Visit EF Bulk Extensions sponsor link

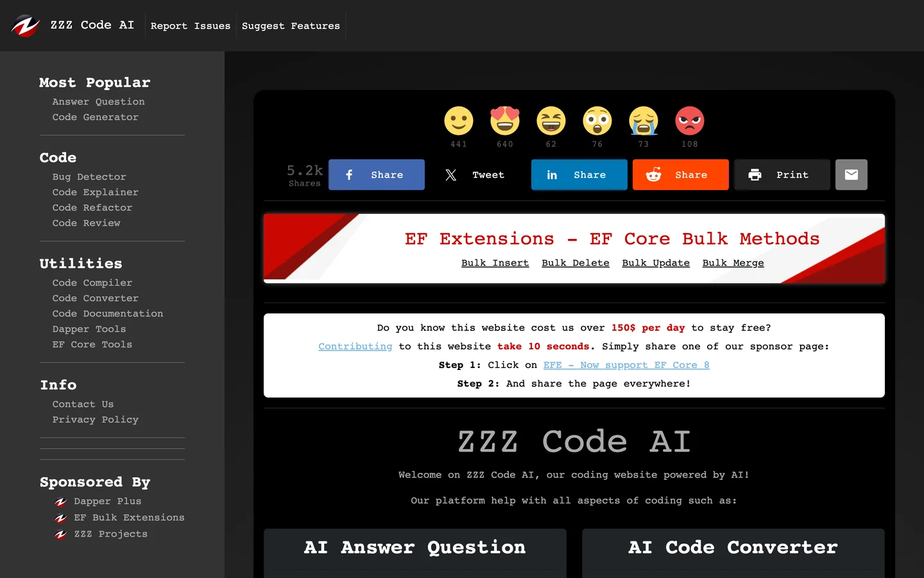point(129,517)
